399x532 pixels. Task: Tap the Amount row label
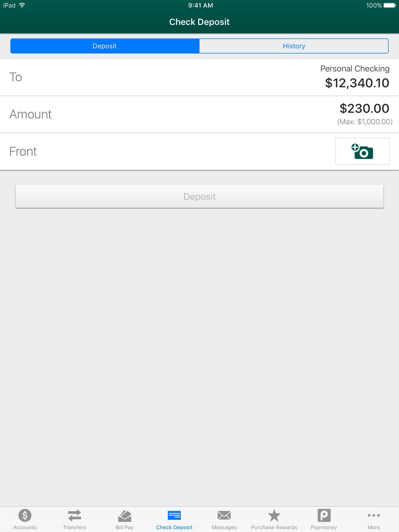click(x=30, y=114)
